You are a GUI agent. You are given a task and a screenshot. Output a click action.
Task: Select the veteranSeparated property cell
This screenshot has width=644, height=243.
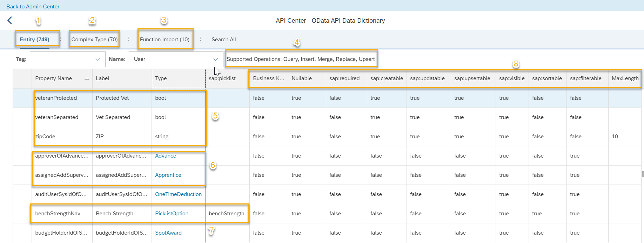[x=62, y=117]
